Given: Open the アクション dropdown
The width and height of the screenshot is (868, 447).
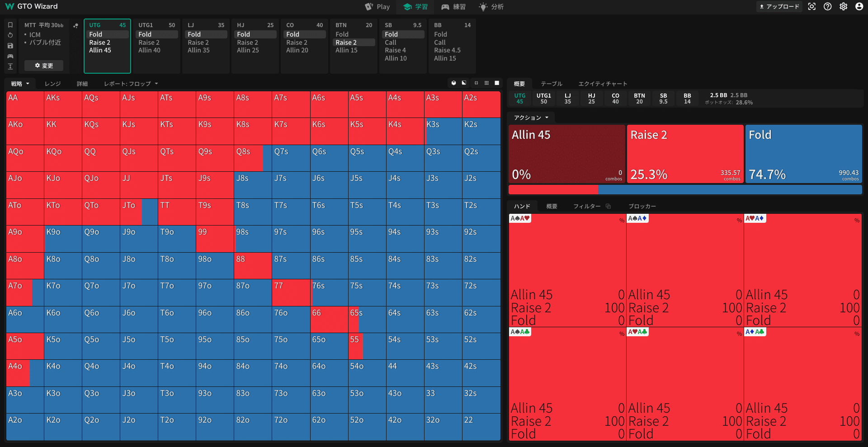Looking at the screenshot, I should (x=531, y=118).
